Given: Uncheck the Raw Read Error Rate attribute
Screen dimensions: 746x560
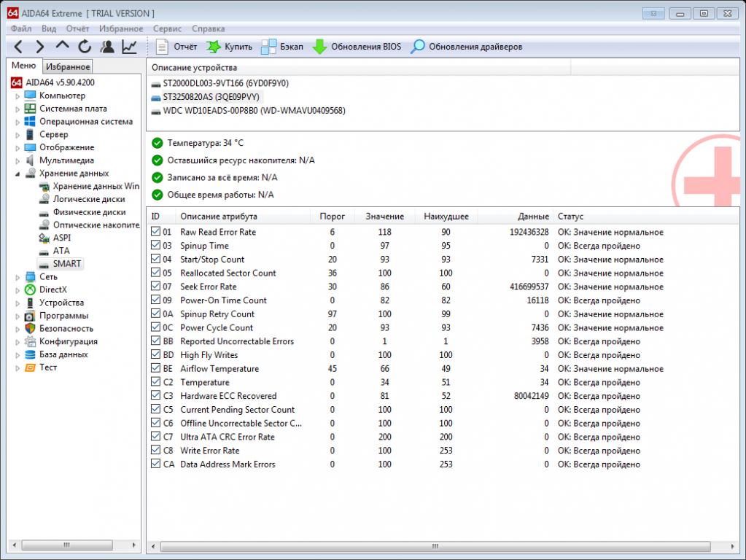Looking at the screenshot, I should pos(155,232).
